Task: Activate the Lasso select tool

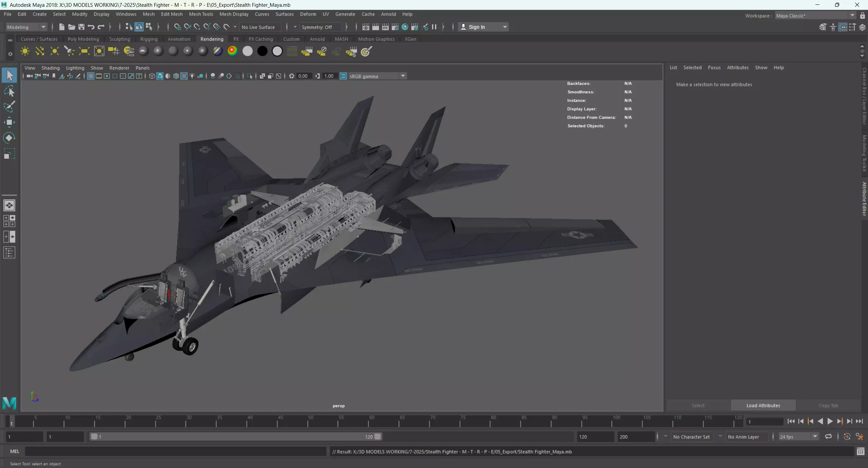Action: (x=9, y=91)
